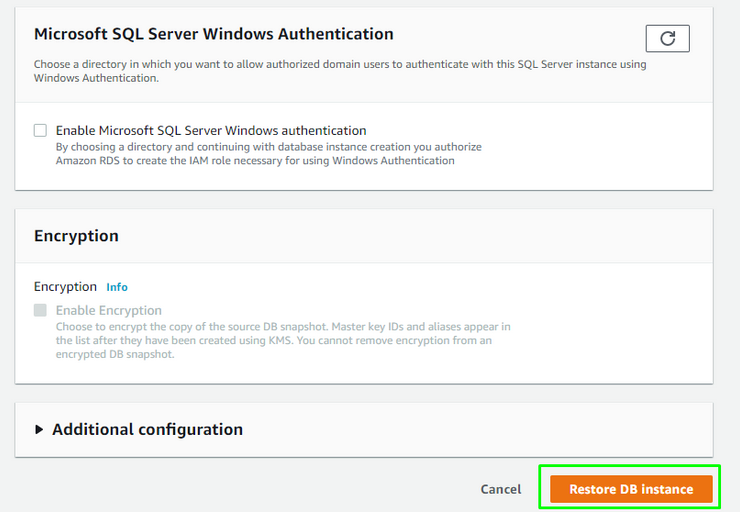Enable Microsoft SQL Server Windows authentication checkbox
This screenshot has width=740, height=512.
41,130
